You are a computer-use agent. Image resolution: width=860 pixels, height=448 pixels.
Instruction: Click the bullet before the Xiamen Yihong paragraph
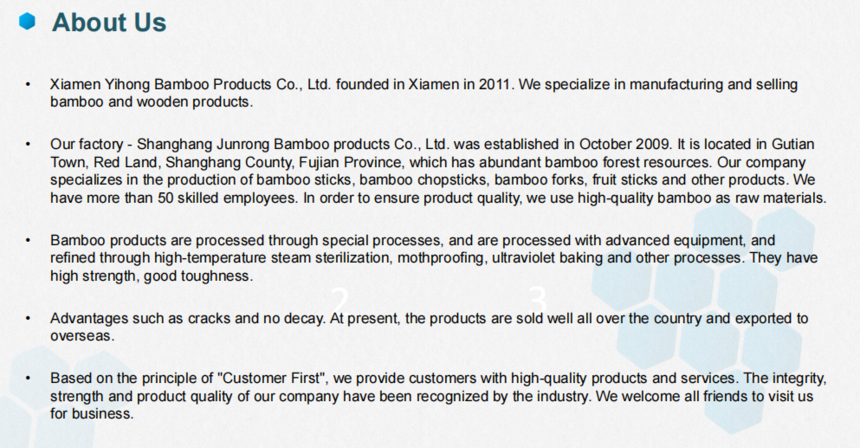click(x=27, y=84)
